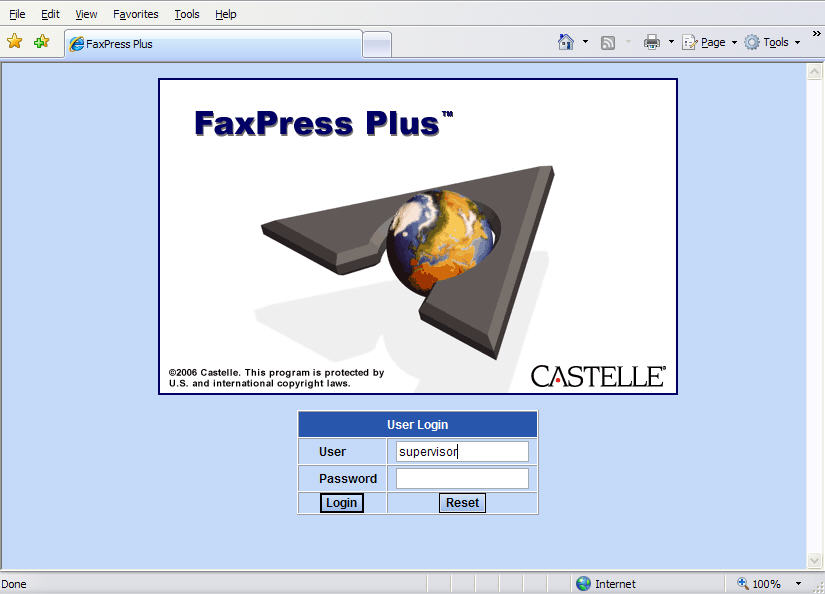Show more toolbar commands chevron
Viewport: 825px width, 594px height.
(816, 33)
